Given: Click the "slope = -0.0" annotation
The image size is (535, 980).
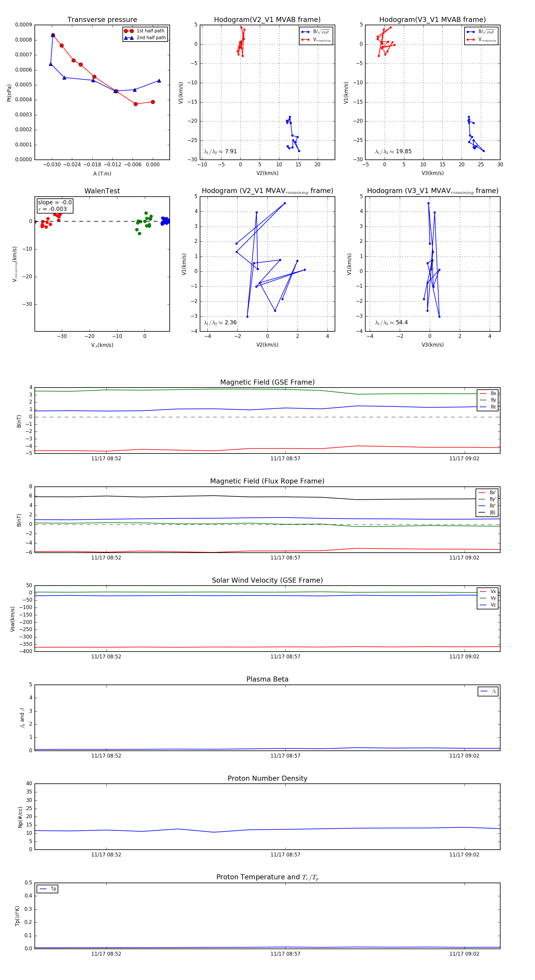Looking at the screenshot, I should point(55,203).
